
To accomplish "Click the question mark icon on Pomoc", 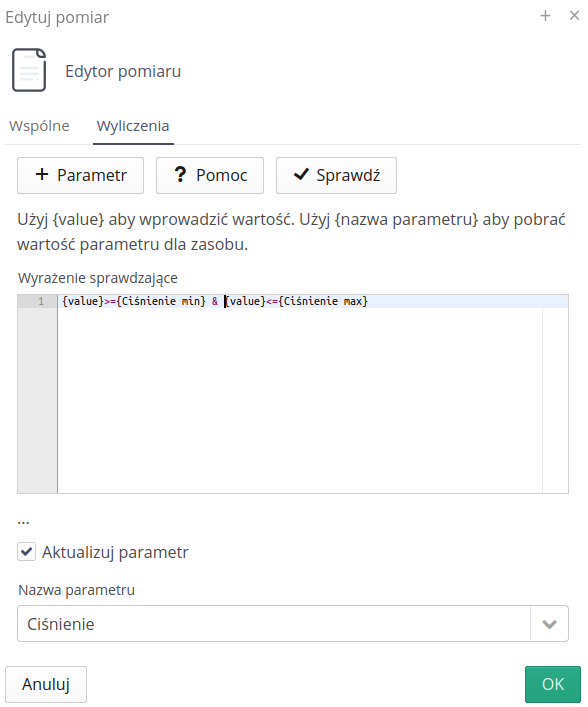I will tap(180, 174).
